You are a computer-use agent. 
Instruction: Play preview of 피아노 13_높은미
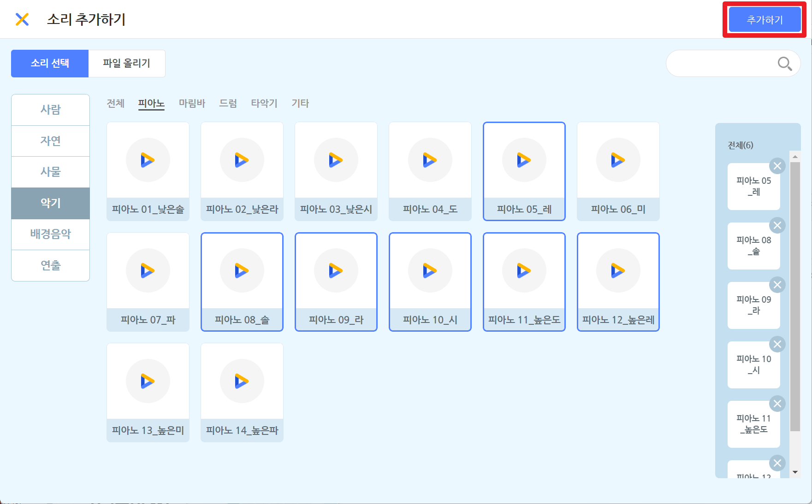pos(148,381)
